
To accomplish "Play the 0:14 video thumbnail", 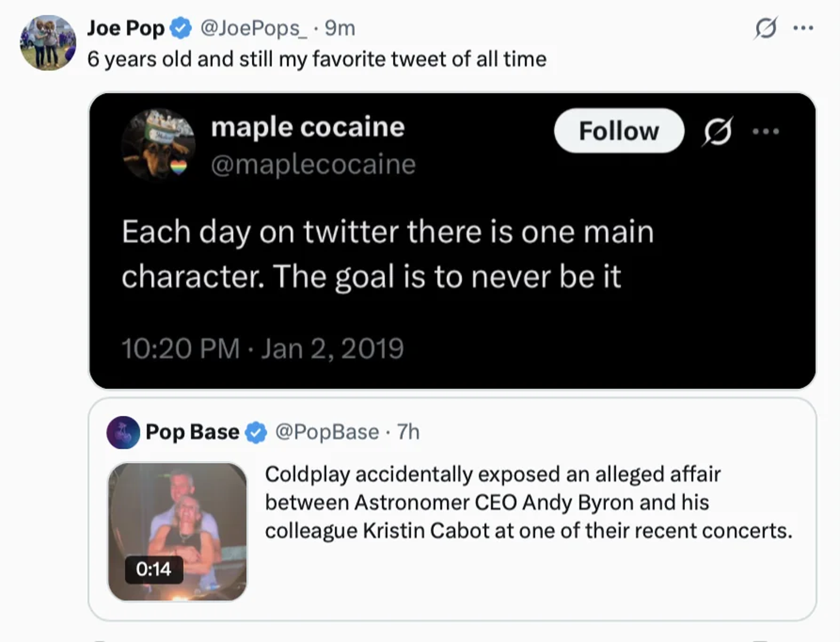I will tap(177, 531).
